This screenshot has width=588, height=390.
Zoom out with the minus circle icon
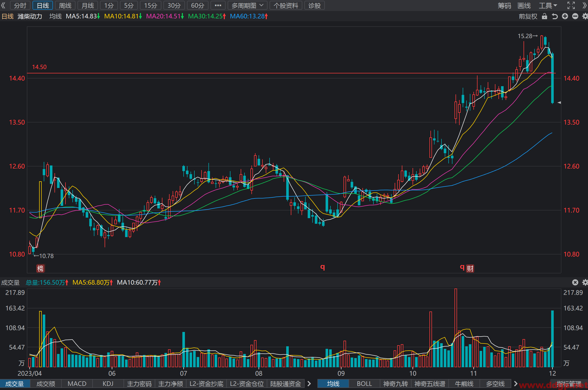tap(575, 16)
